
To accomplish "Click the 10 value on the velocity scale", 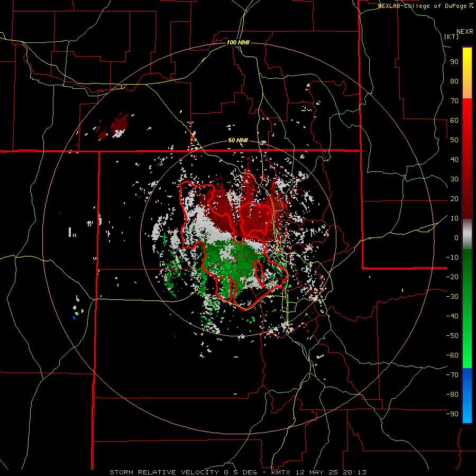I will (x=454, y=218).
